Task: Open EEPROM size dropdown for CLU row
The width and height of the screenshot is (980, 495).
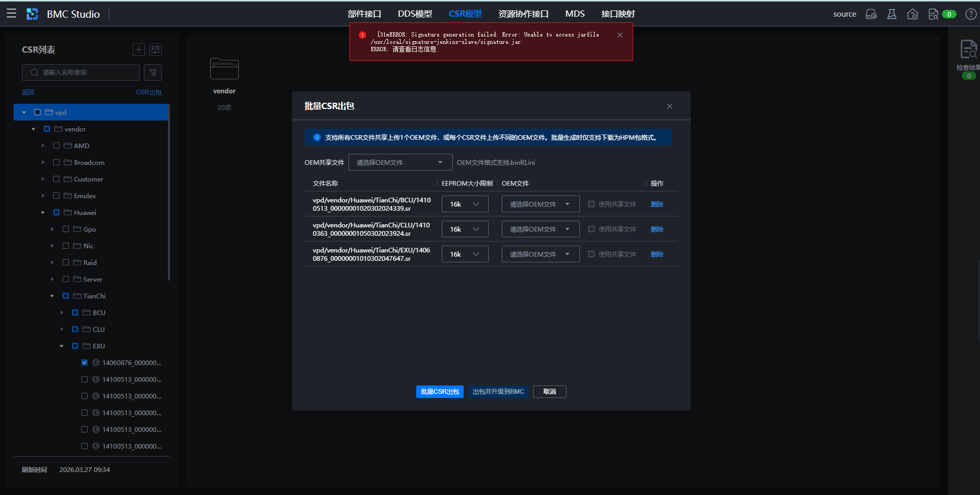Action: pos(464,229)
